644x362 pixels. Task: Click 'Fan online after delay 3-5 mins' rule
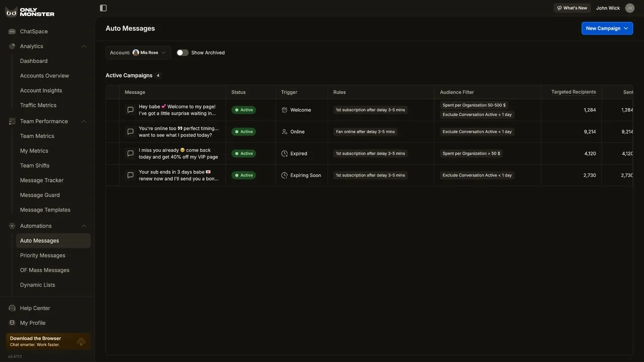365,132
